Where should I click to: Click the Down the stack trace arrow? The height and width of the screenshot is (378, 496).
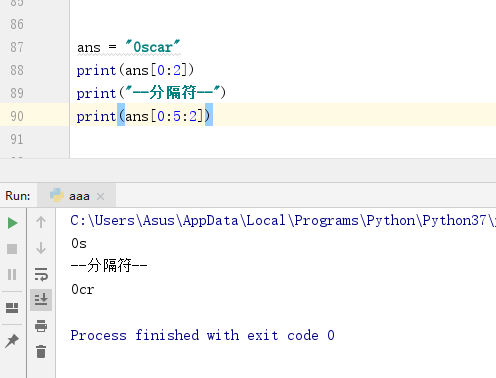tap(41, 248)
